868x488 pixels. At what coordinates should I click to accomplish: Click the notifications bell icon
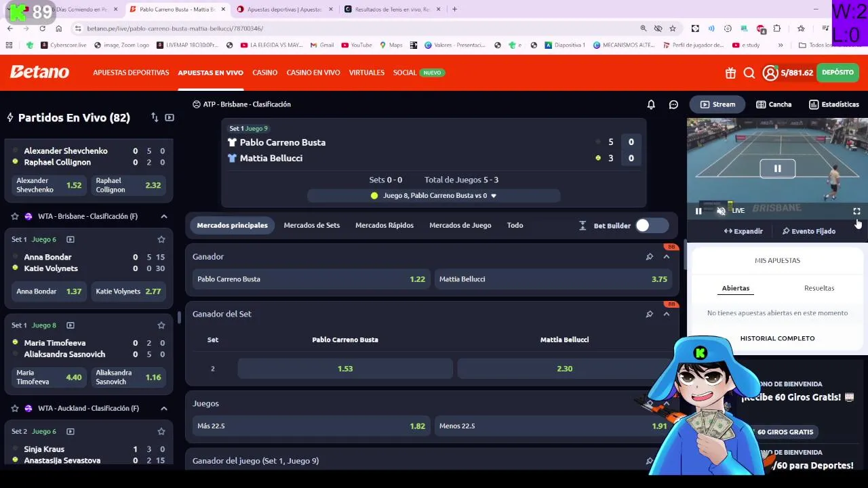651,104
